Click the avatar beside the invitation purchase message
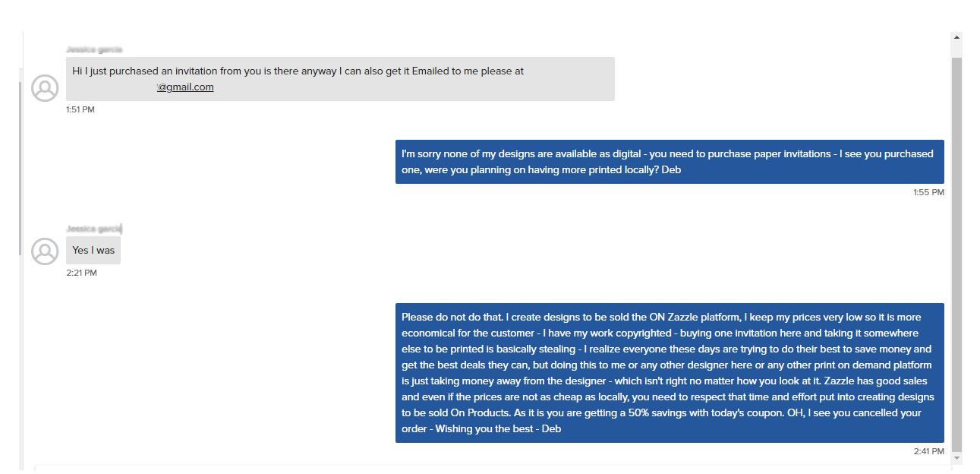This screenshot has height=474, width=980. click(x=45, y=87)
